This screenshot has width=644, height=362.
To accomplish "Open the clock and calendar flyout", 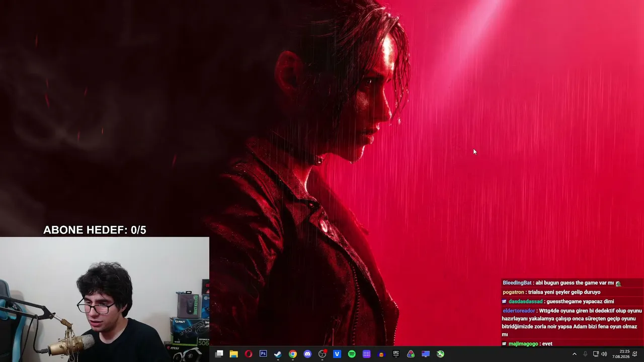I will click(621, 354).
